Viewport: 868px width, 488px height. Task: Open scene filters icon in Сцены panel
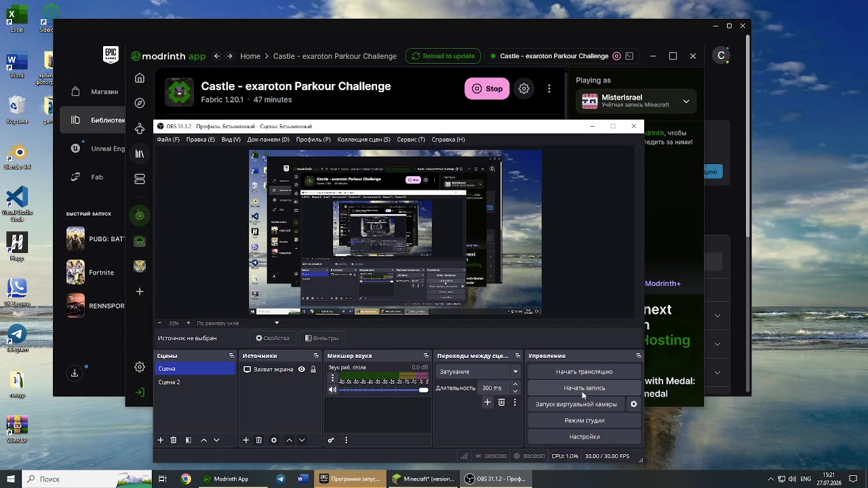[189, 440]
